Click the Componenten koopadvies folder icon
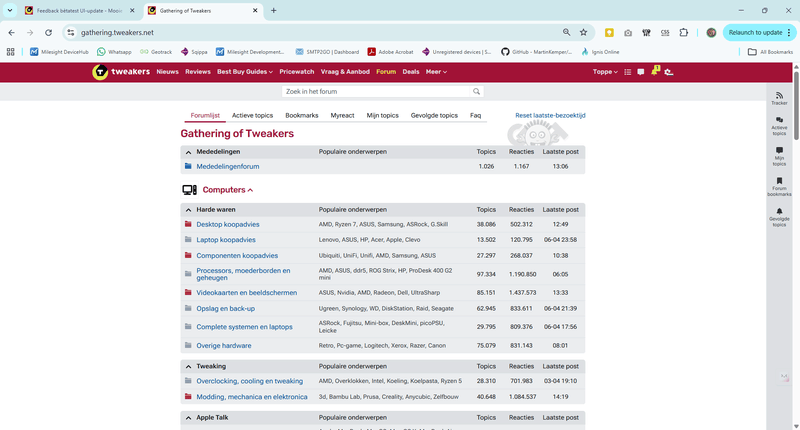This screenshot has width=800, height=430. (188, 255)
